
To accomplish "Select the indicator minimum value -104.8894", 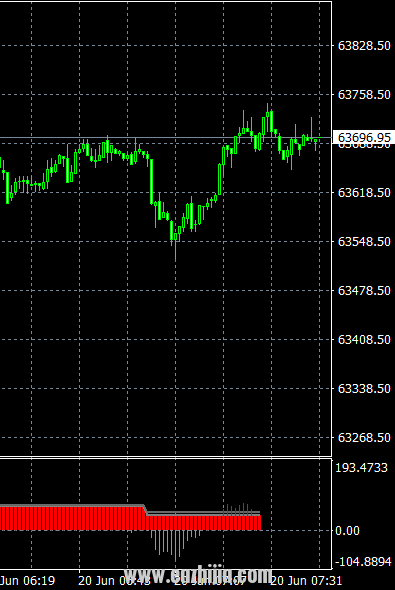I will [363, 562].
